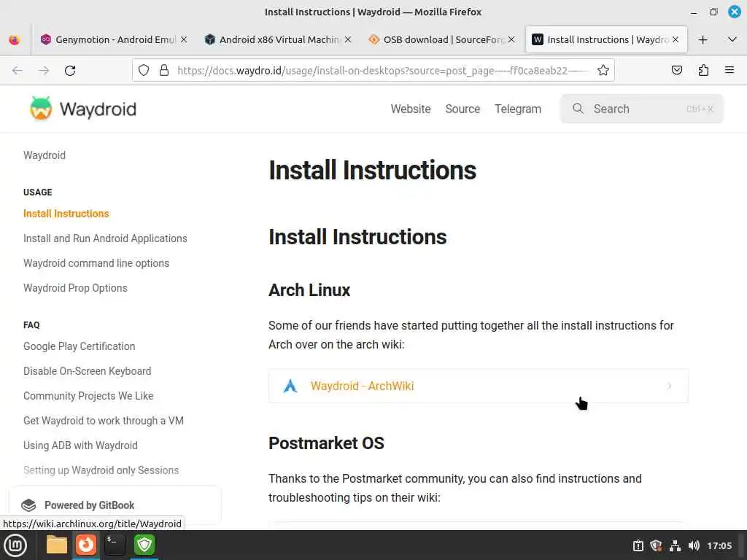Click the Waydroid header title text
The width and height of the screenshot is (747, 560).
(98, 109)
